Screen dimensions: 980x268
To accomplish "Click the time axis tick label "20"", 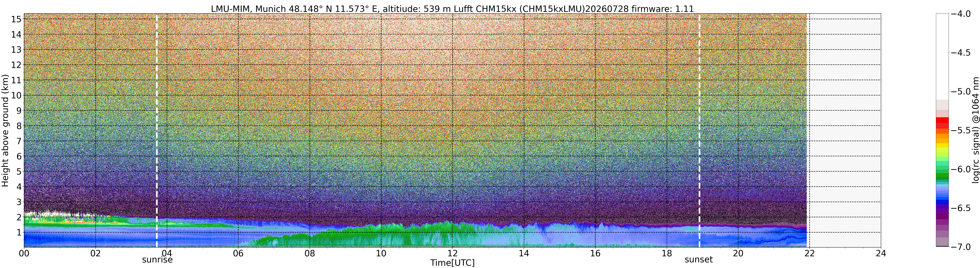I will tap(738, 254).
